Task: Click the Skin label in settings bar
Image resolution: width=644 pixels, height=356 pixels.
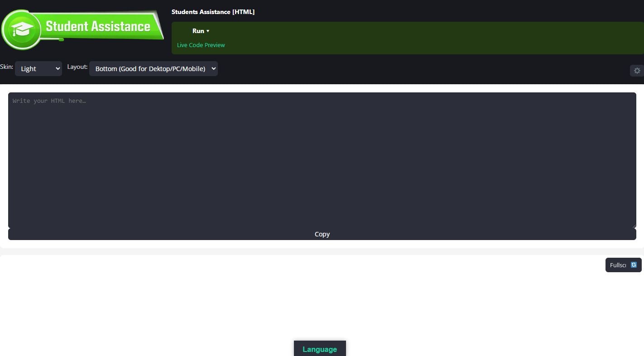Action: 7,67
